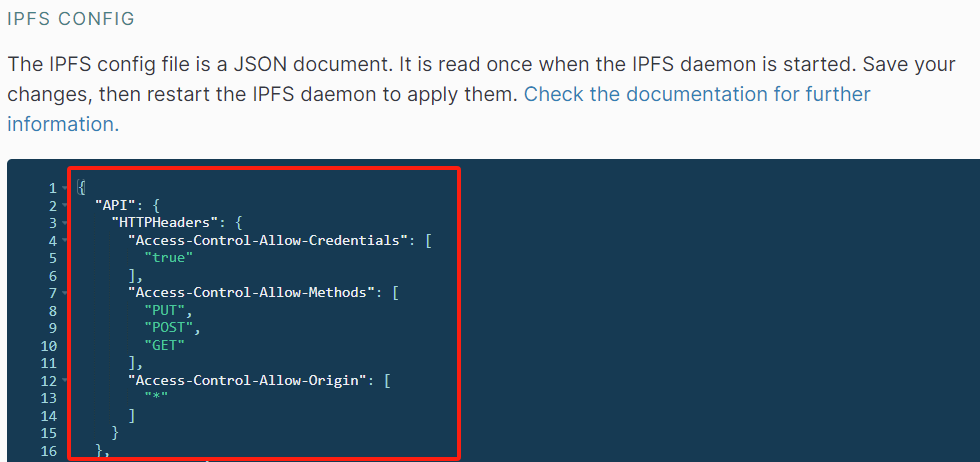Image resolution: width=980 pixels, height=462 pixels.
Task: Click the "POST" method value
Action: click(x=169, y=328)
